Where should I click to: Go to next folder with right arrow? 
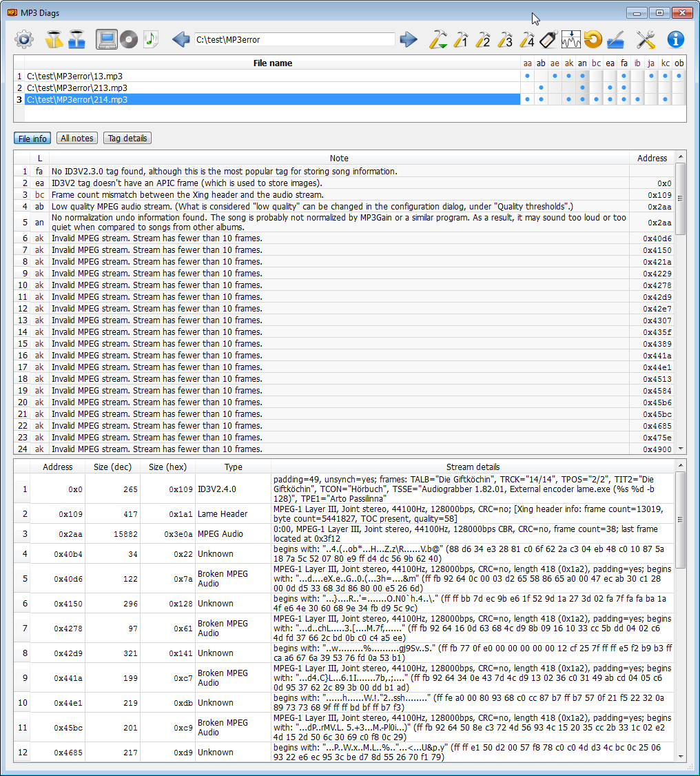click(409, 39)
